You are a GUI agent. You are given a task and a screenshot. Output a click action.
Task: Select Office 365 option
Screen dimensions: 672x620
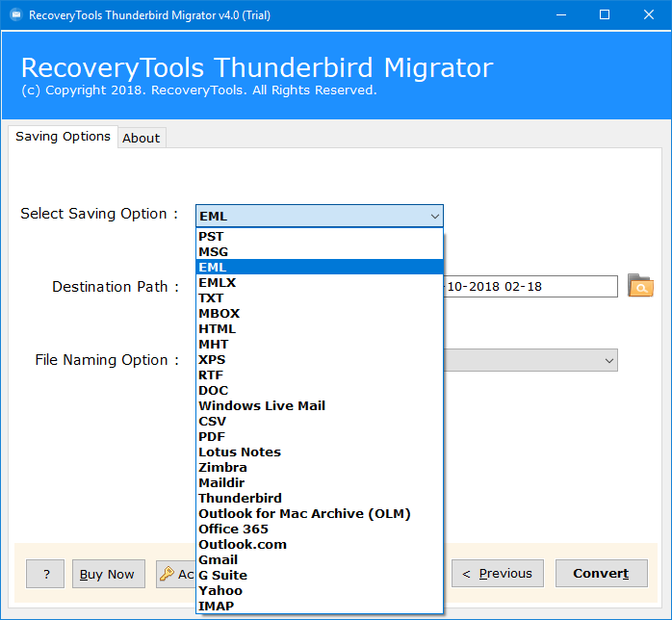[320, 530]
